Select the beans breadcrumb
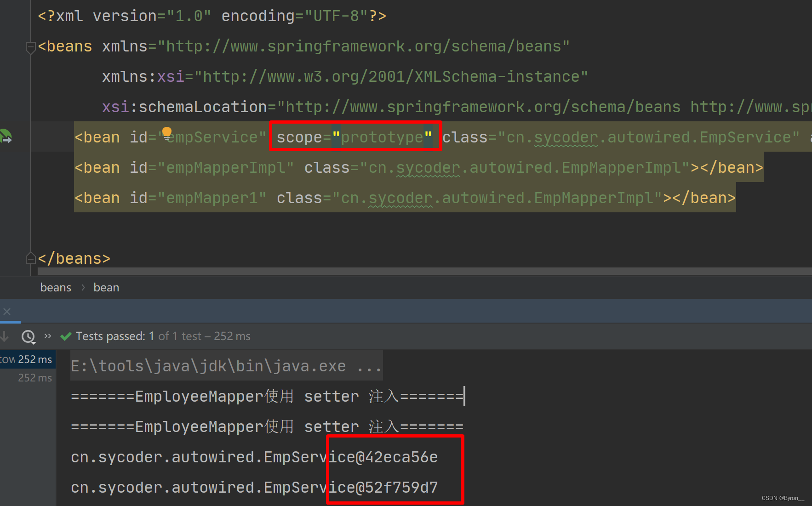The height and width of the screenshot is (506, 812). click(x=56, y=288)
